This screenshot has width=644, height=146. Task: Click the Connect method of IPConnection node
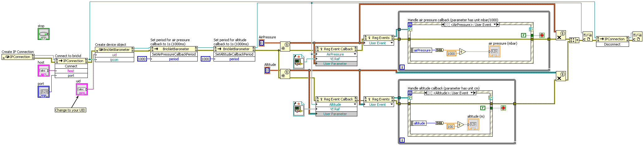coord(71,66)
